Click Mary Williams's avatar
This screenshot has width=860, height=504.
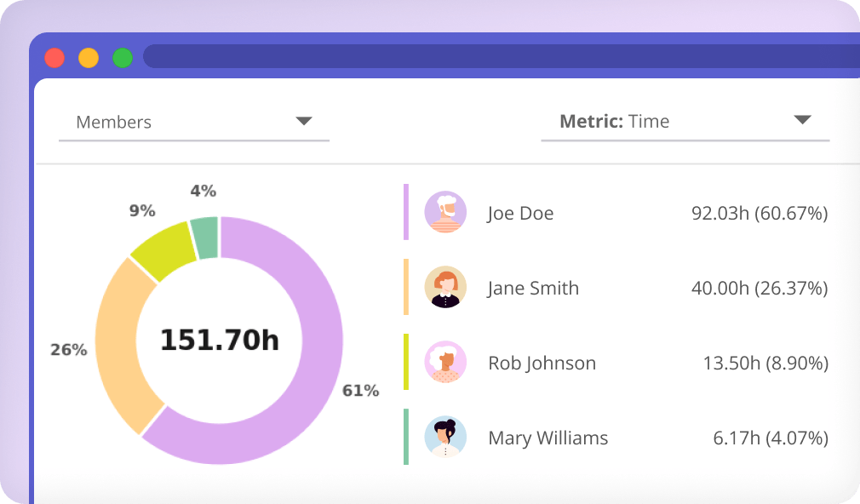445,437
